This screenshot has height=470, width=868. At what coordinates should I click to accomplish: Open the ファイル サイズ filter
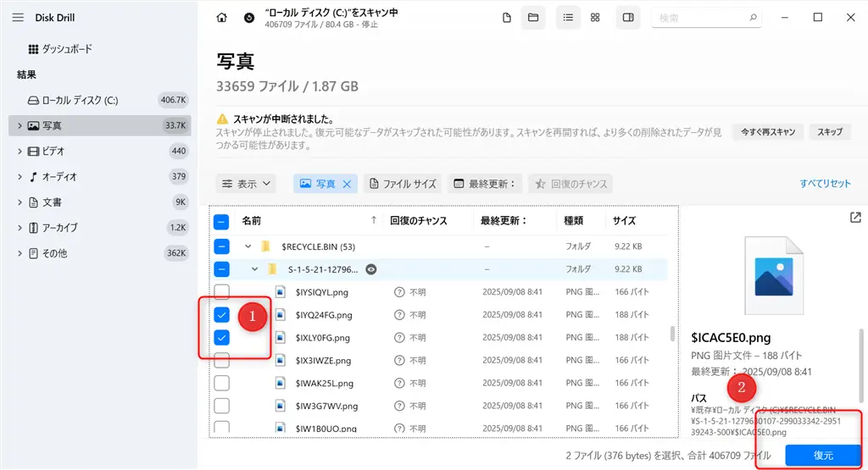click(403, 184)
